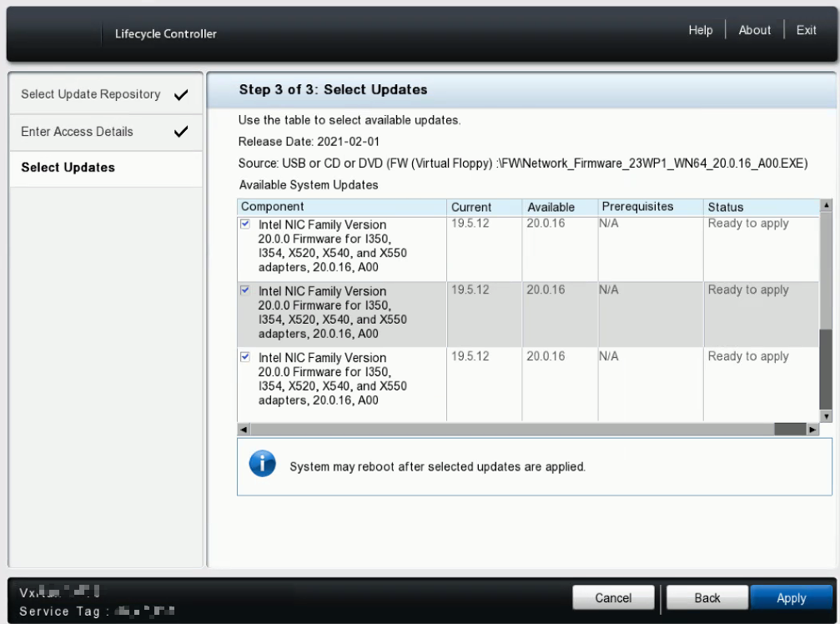Click the blue information icon
Screen dimensions: 840x624
(261, 461)
